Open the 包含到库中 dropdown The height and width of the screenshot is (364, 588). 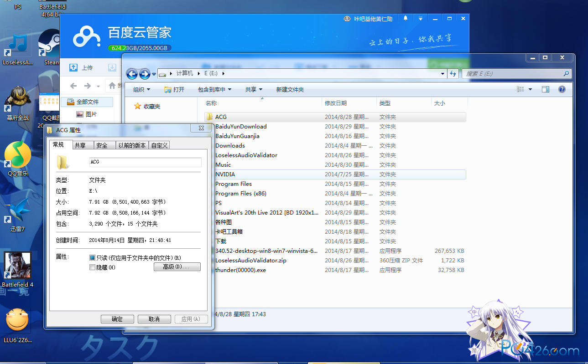[x=215, y=89]
